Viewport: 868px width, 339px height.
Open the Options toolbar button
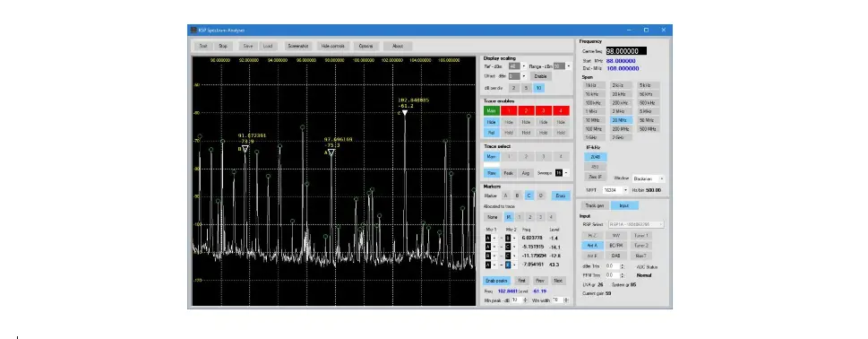[x=365, y=47]
